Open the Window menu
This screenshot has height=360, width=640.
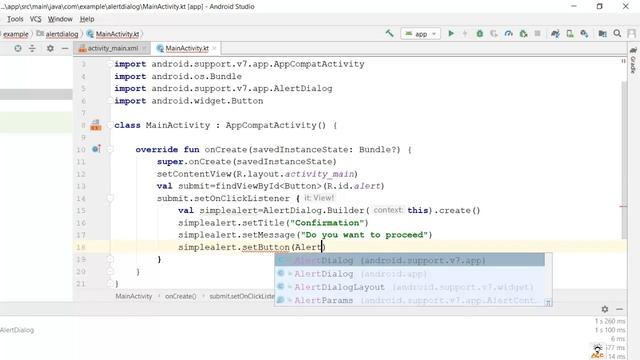click(x=60, y=19)
